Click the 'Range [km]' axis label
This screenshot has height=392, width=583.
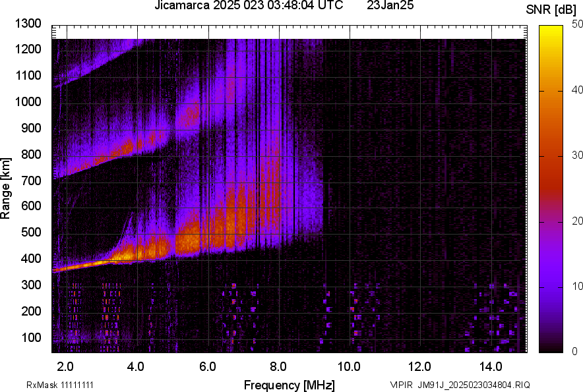[5, 188]
